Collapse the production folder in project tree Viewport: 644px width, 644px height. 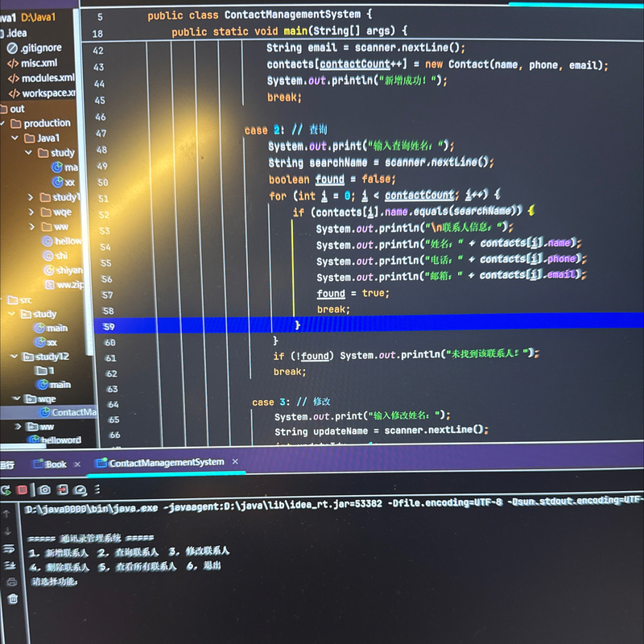tap(5, 123)
